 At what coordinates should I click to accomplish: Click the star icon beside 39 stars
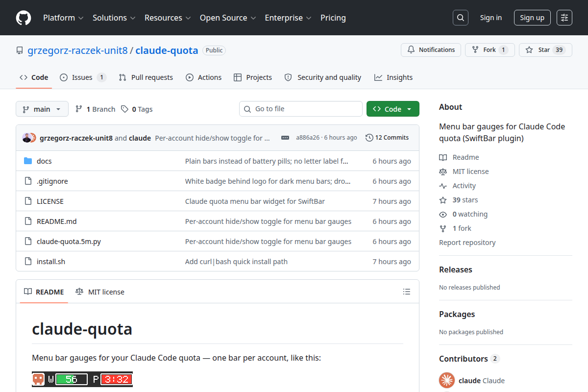tap(443, 200)
